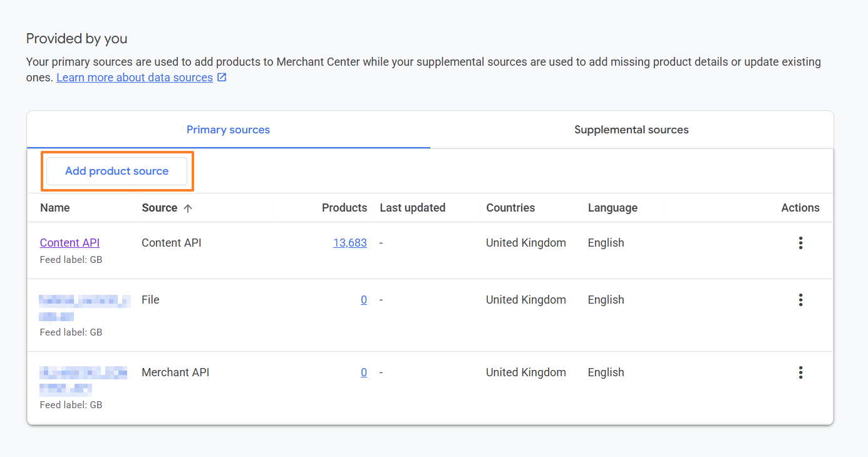Sort table by Countries column header
The height and width of the screenshot is (457, 868).
pos(510,208)
